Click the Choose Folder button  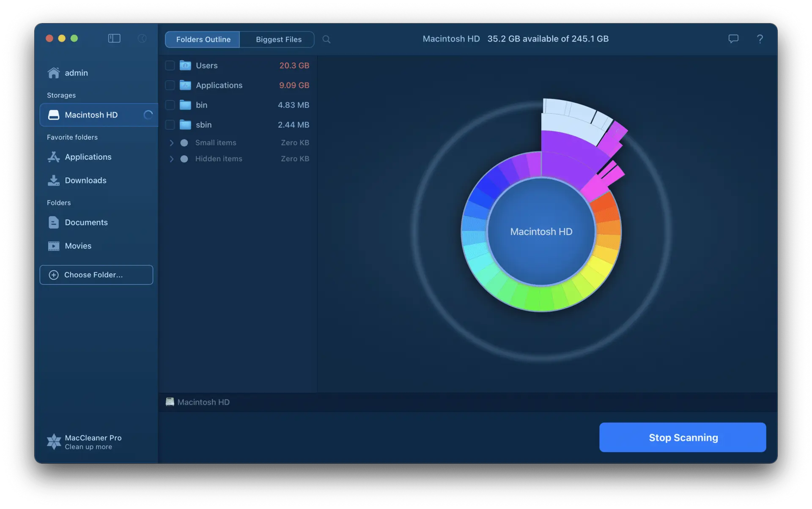coord(96,275)
